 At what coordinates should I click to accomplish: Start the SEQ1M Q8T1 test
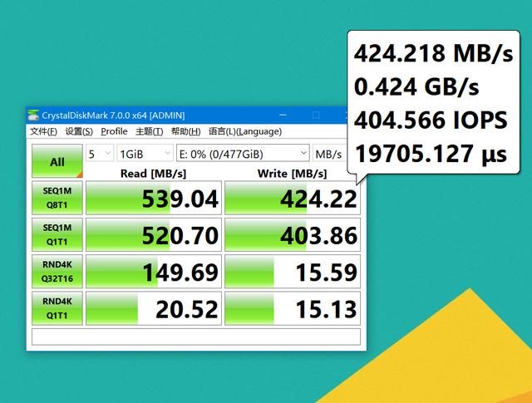click(x=57, y=198)
